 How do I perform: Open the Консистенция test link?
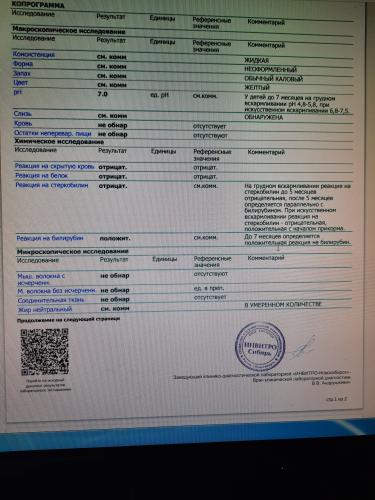[34, 54]
